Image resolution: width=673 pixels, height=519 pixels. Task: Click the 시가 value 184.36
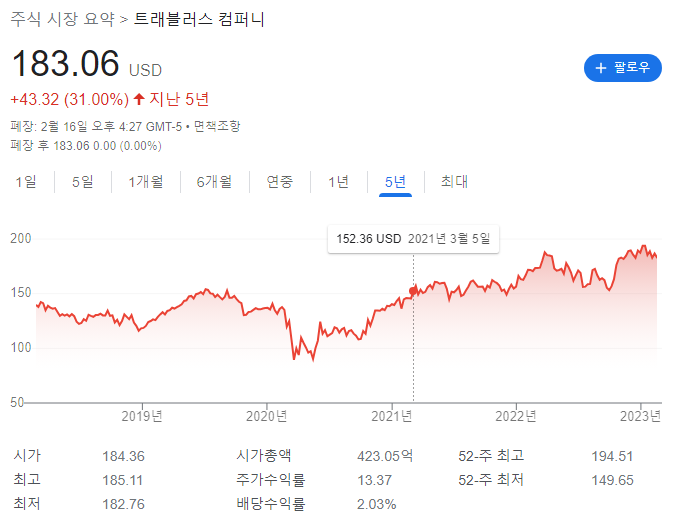tap(124, 456)
